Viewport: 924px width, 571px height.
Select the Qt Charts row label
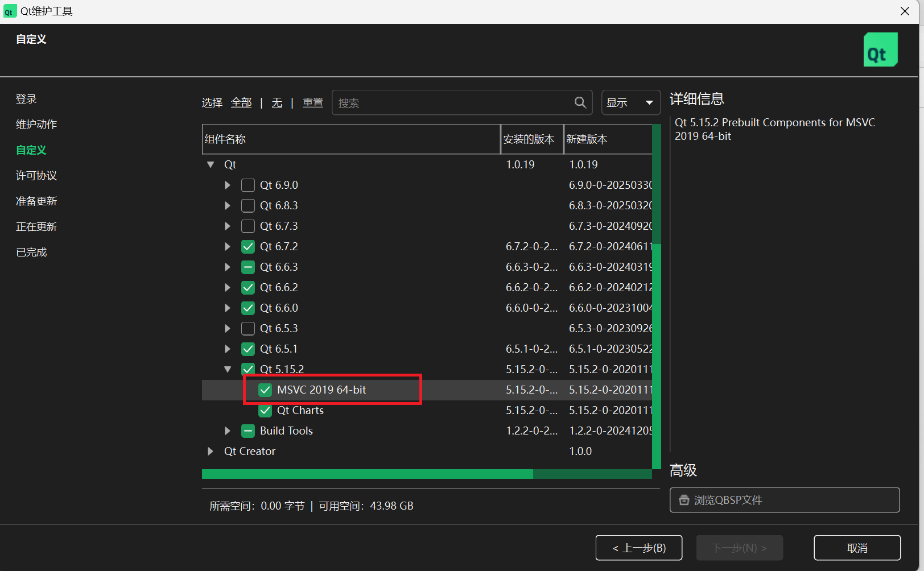click(x=300, y=411)
